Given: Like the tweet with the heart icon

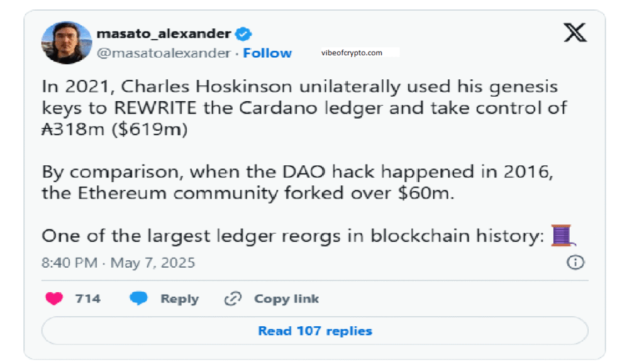Looking at the screenshot, I should pos(54,299).
